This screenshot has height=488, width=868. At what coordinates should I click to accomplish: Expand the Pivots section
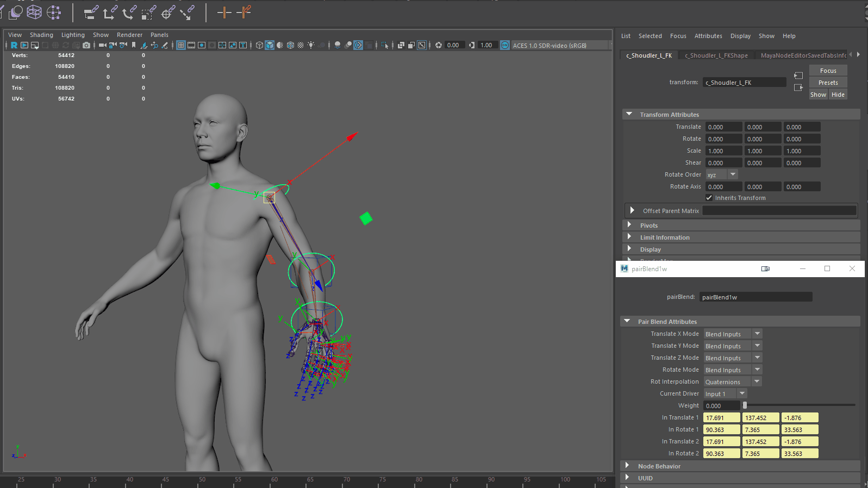click(x=629, y=225)
